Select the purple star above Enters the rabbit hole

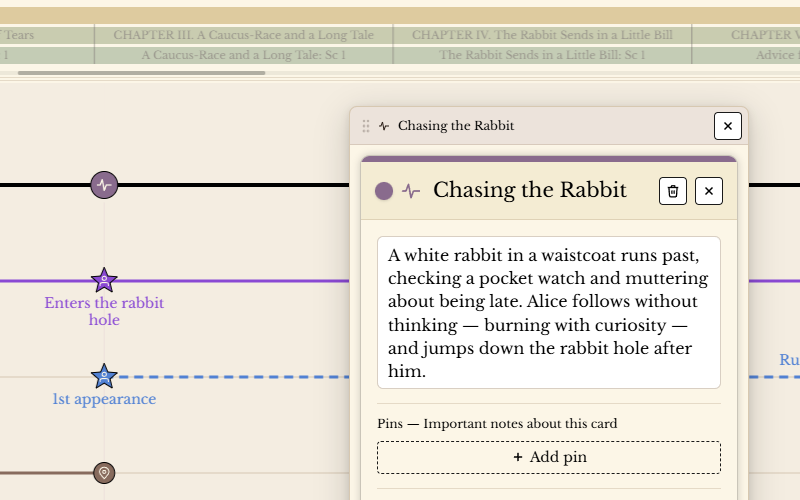(x=104, y=281)
